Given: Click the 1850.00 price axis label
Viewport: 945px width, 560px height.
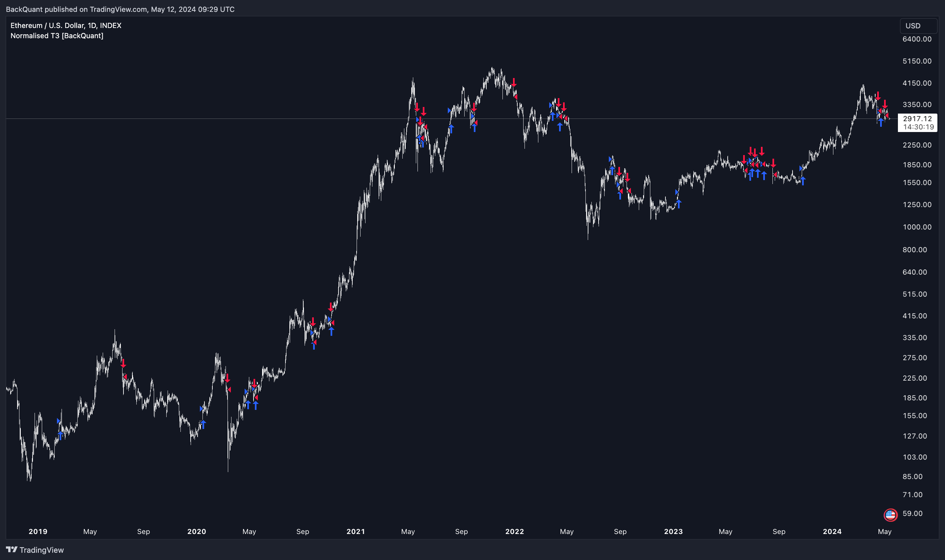Looking at the screenshot, I should 917,165.
